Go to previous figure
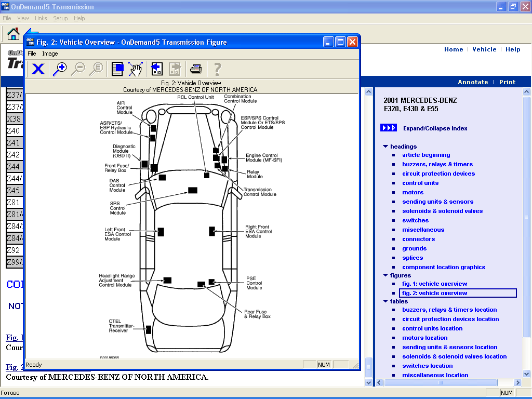532x399 pixels. tap(157, 69)
